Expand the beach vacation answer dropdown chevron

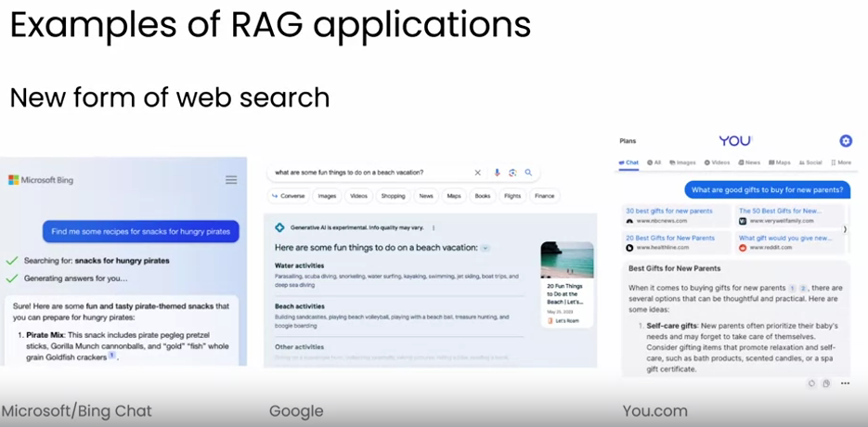[486, 248]
